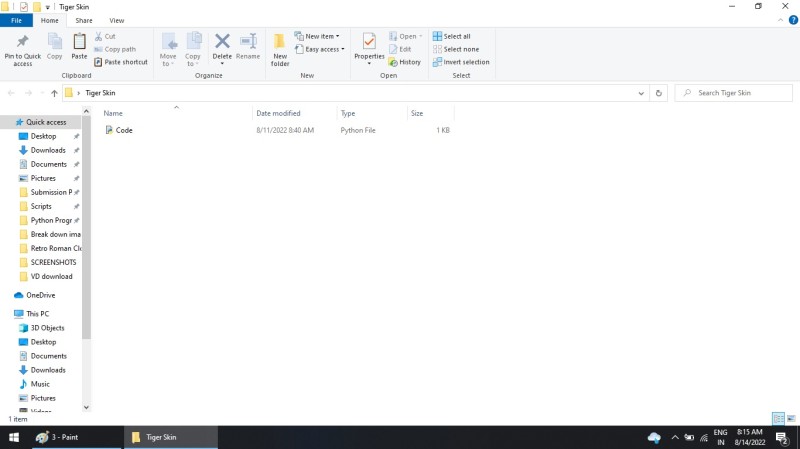
Task: Open the Move to menu
Action: pyautogui.click(x=168, y=49)
